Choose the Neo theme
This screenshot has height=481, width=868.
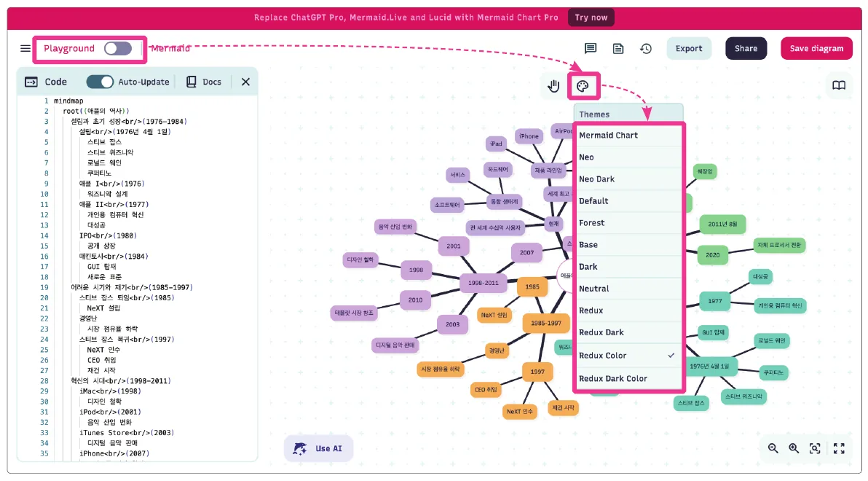click(x=628, y=157)
